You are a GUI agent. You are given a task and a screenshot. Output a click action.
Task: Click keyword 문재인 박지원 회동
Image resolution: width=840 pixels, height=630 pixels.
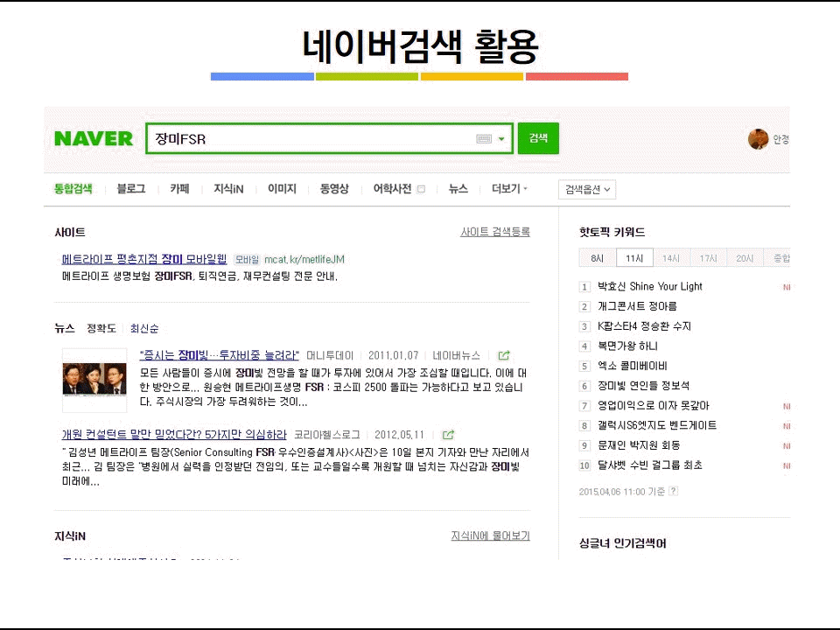[639, 445]
